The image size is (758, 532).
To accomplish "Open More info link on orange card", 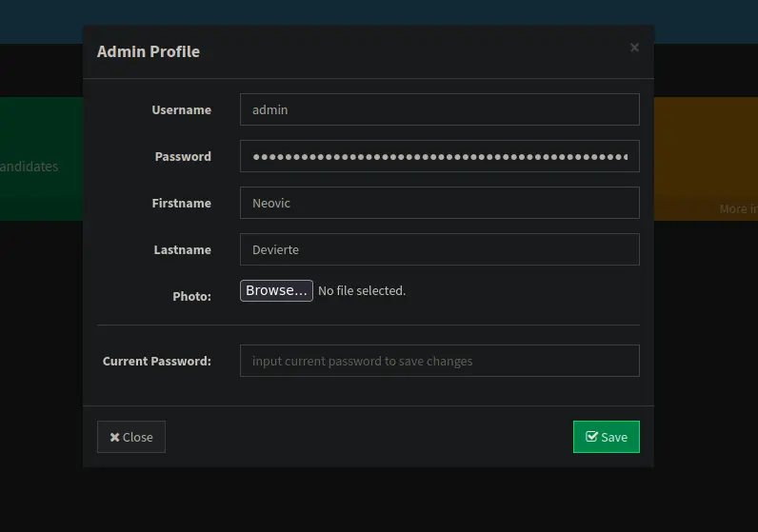I will pos(738,208).
